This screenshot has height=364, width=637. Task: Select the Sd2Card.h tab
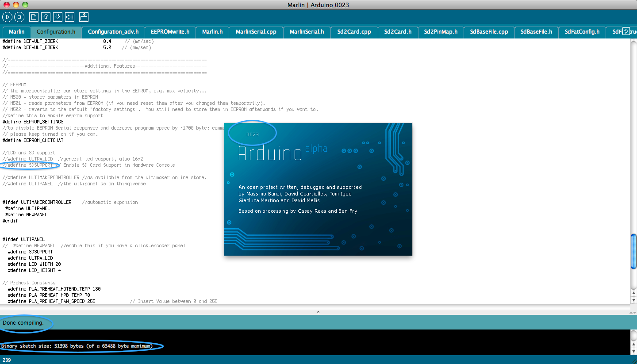pyautogui.click(x=398, y=32)
